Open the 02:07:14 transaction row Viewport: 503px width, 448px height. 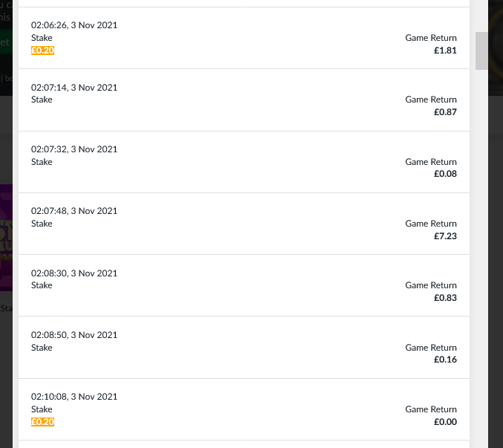coord(244,100)
